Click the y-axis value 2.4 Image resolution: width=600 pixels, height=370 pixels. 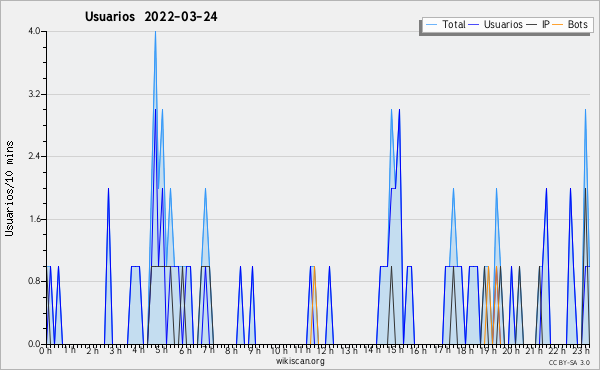point(34,156)
